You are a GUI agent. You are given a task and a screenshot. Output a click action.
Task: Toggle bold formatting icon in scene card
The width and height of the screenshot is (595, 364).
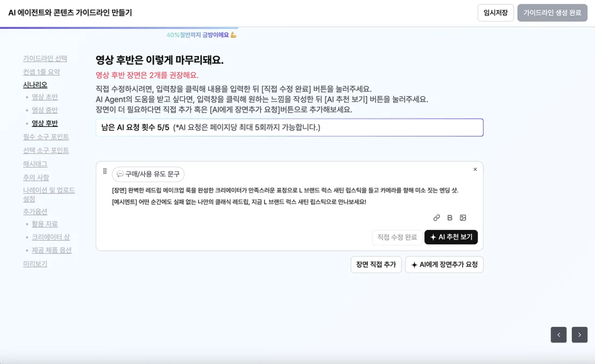(449, 217)
